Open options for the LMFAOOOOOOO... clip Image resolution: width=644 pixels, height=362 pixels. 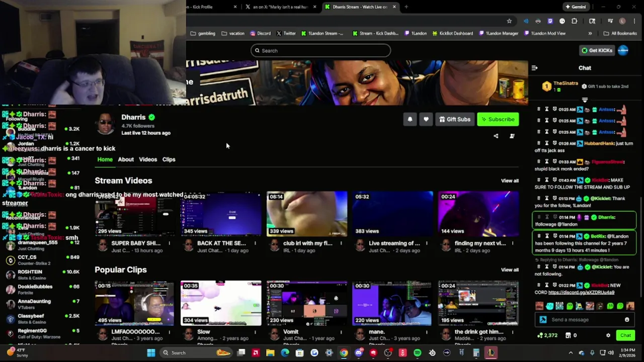click(x=169, y=332)
